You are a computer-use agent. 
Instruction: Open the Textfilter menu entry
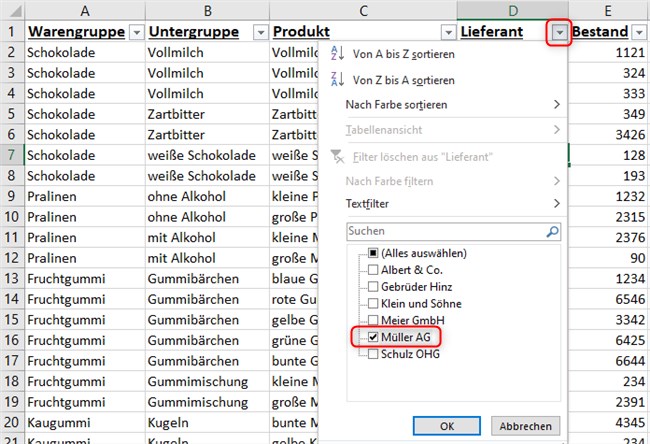[443, 204]
